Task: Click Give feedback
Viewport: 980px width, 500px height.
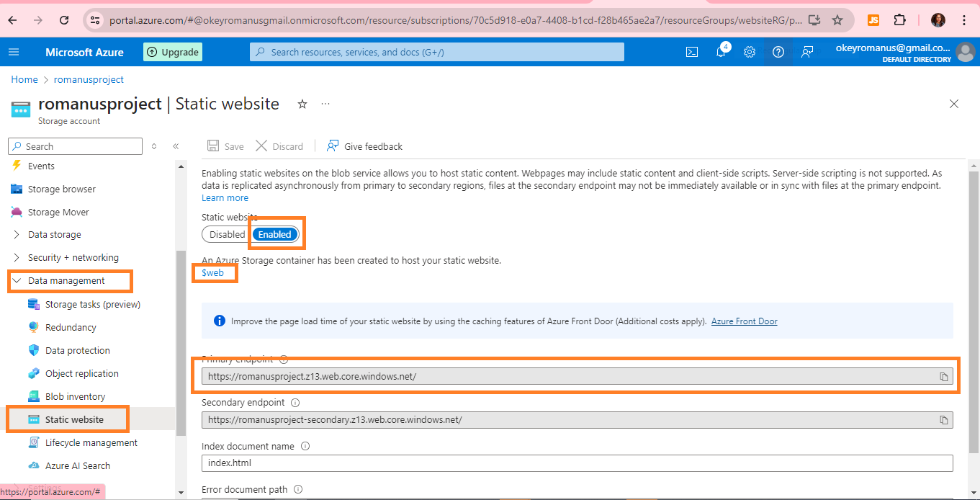Action: pyautogui.click(x=364, y=146)
